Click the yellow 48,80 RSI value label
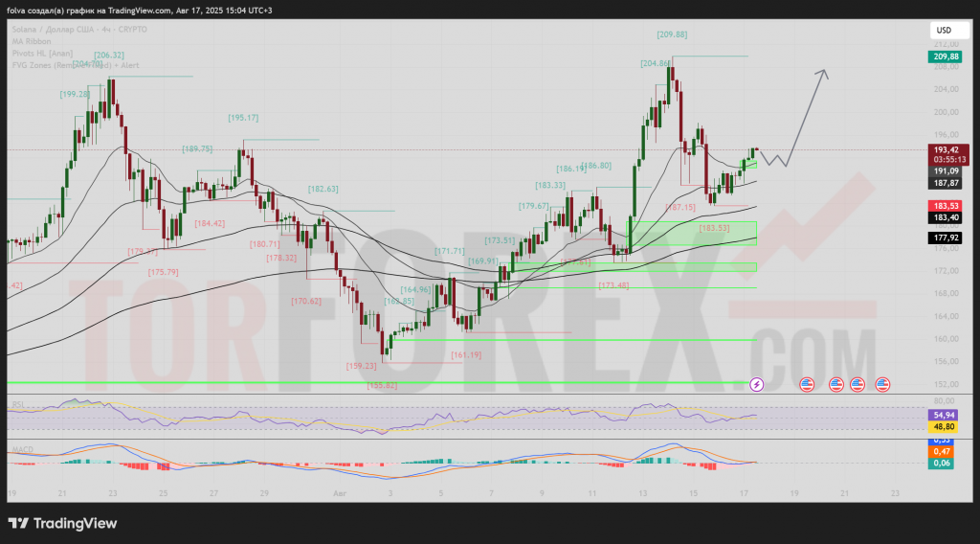The image size is (980, 544). click(x=943, y=427)
